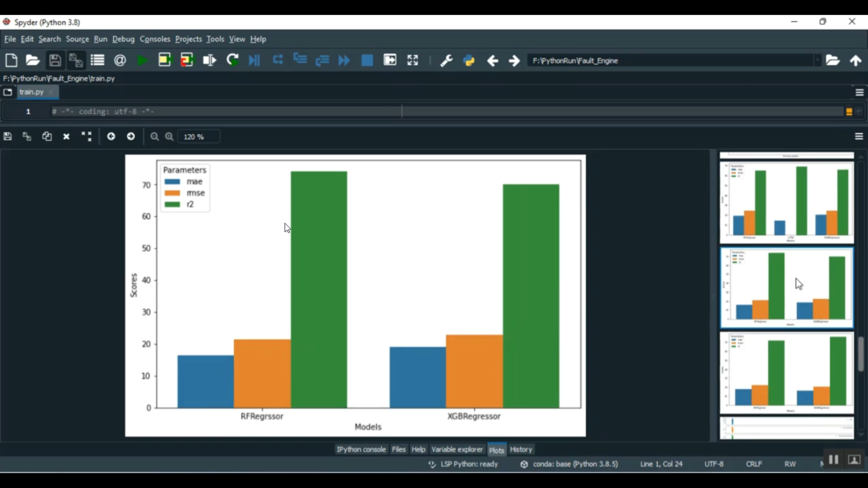Open the PYTHONPATH manager Python icon
Image resolution: width=868 pixels, height=488 pixels.
point(469,60)
